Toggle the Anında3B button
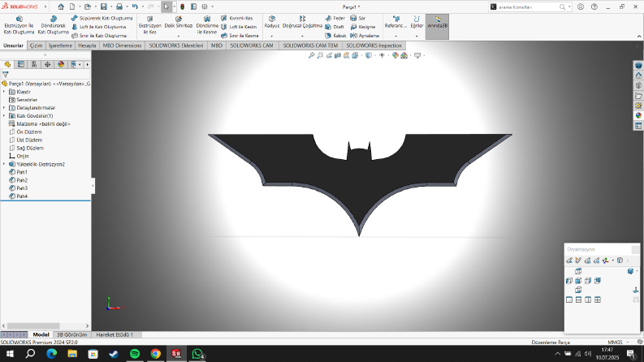This screenshot has height=362, width=644. point(437,27)
